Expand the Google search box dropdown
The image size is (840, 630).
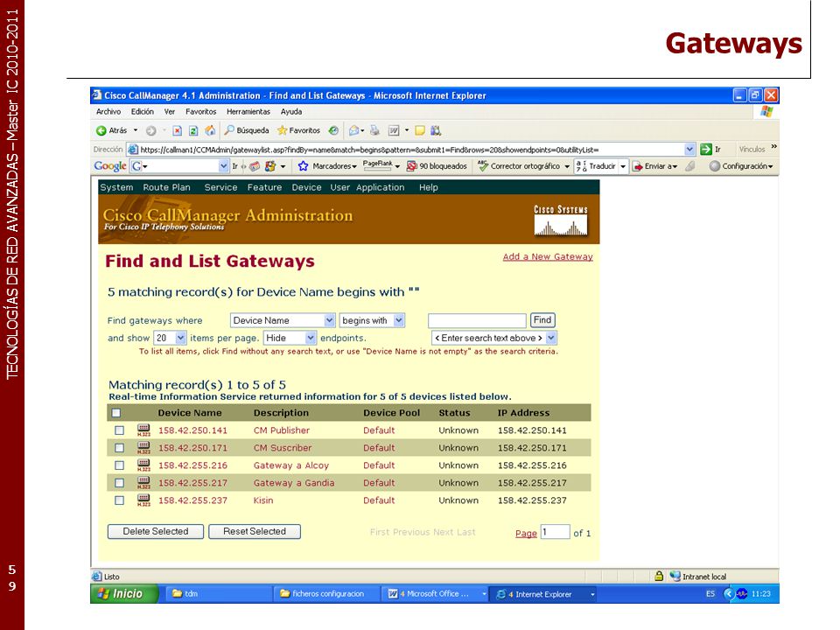point(224,166)
